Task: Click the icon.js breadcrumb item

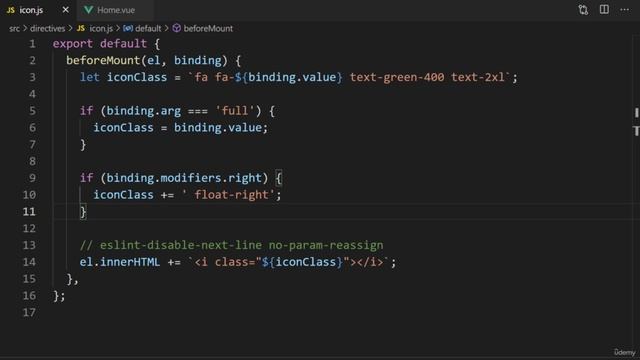Action: (101, 29)
